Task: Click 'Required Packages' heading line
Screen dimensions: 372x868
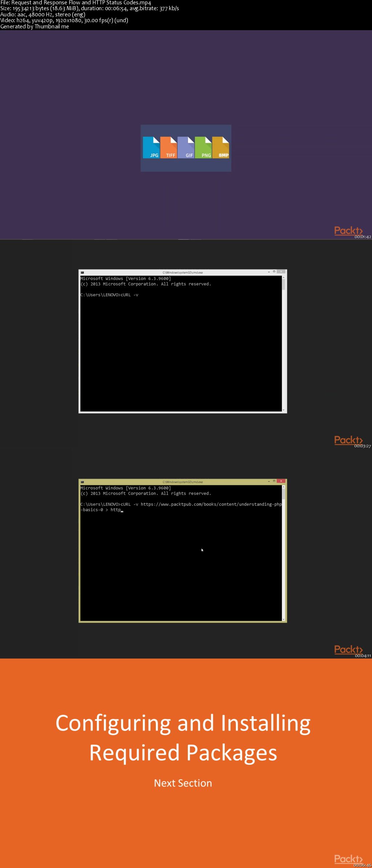Action: coord(183,753)
